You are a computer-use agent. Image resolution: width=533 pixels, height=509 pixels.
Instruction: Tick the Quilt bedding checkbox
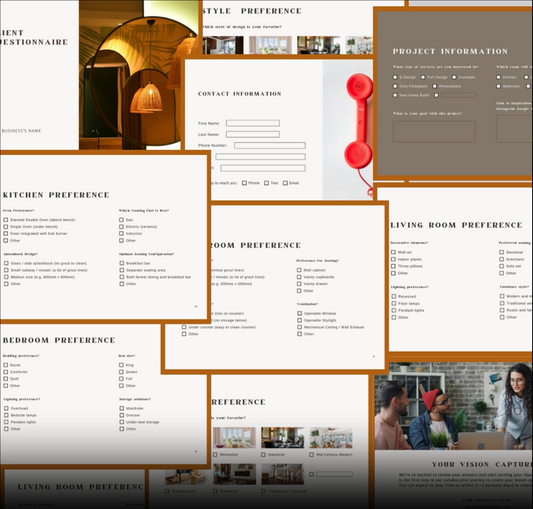tap(6, 378)
